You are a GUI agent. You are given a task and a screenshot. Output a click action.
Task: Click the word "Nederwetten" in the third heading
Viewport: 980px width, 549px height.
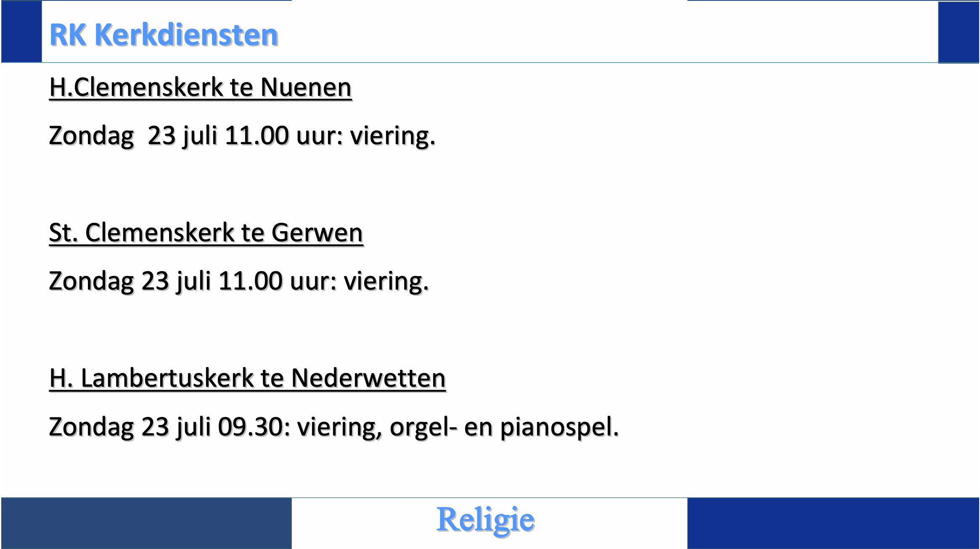pos(368,378)
